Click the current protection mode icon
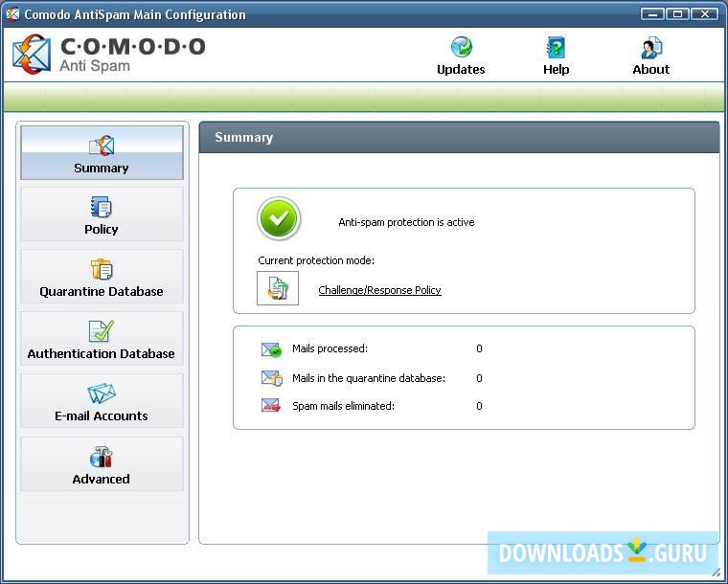 (278, 288)
